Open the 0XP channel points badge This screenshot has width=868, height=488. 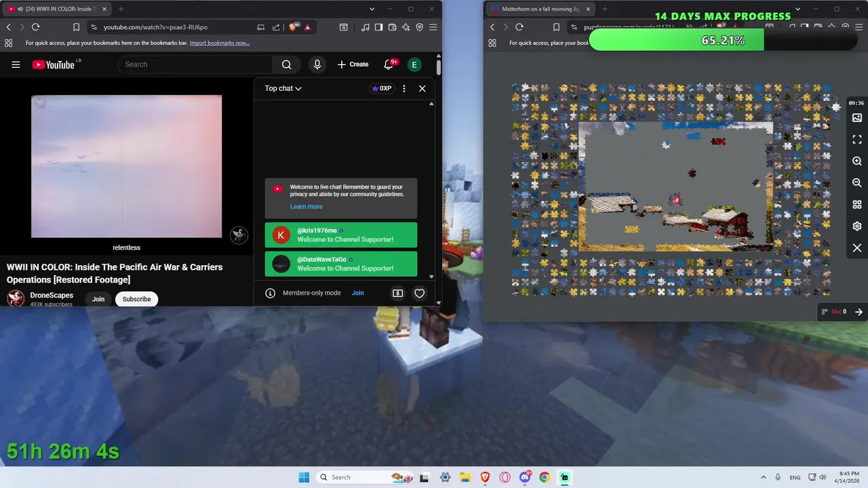tap(381, 88)
